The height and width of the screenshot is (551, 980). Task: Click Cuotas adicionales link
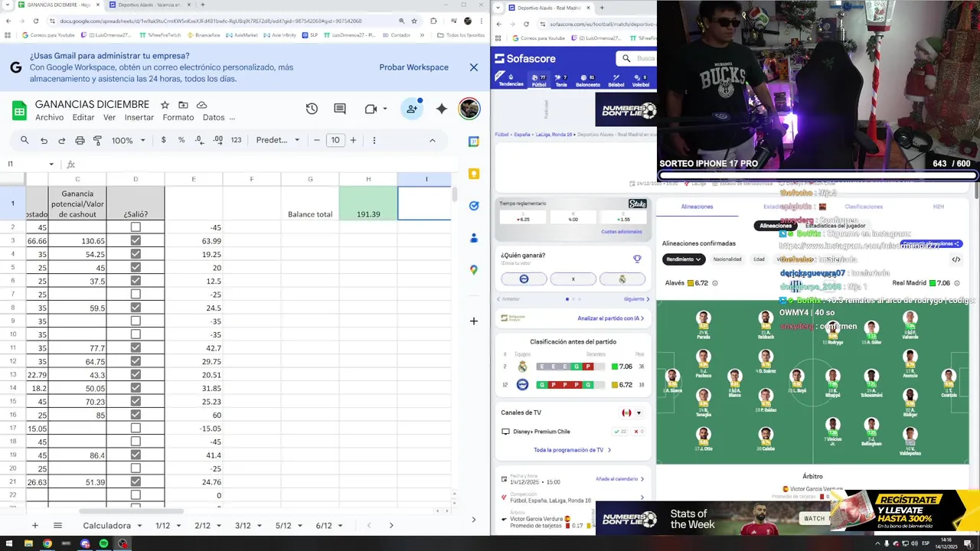[x=622, y=232]
